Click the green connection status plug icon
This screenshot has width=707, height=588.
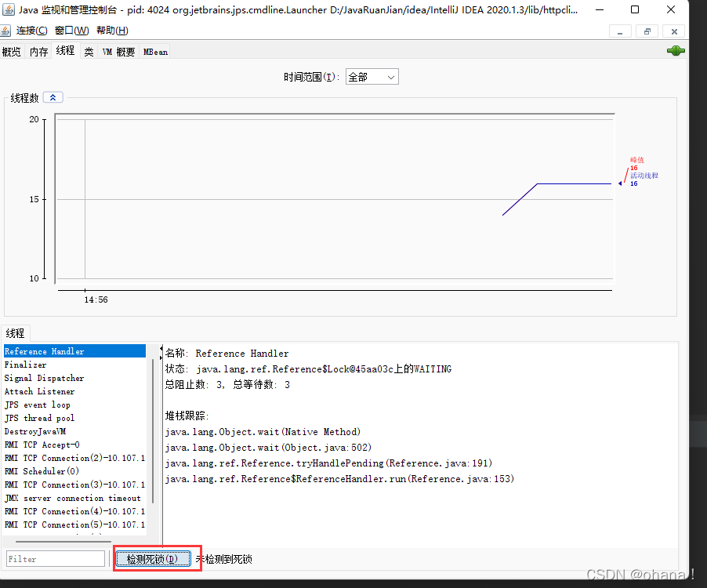coord(675,51)
